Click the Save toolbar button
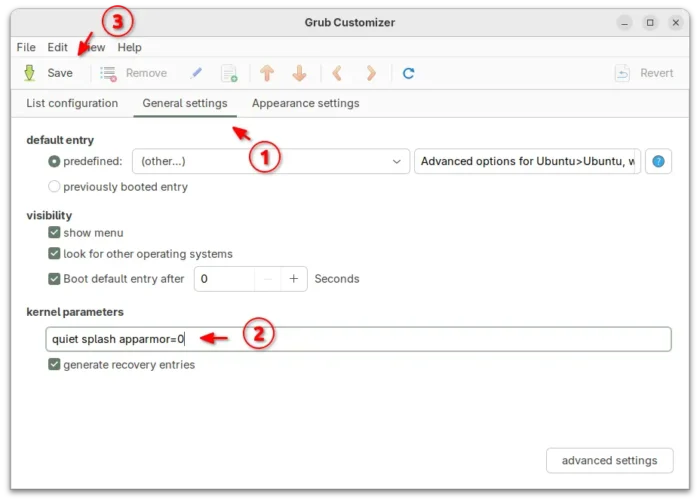Image resolution: width=700 pixels, height=502 pixels. (48, 73)
